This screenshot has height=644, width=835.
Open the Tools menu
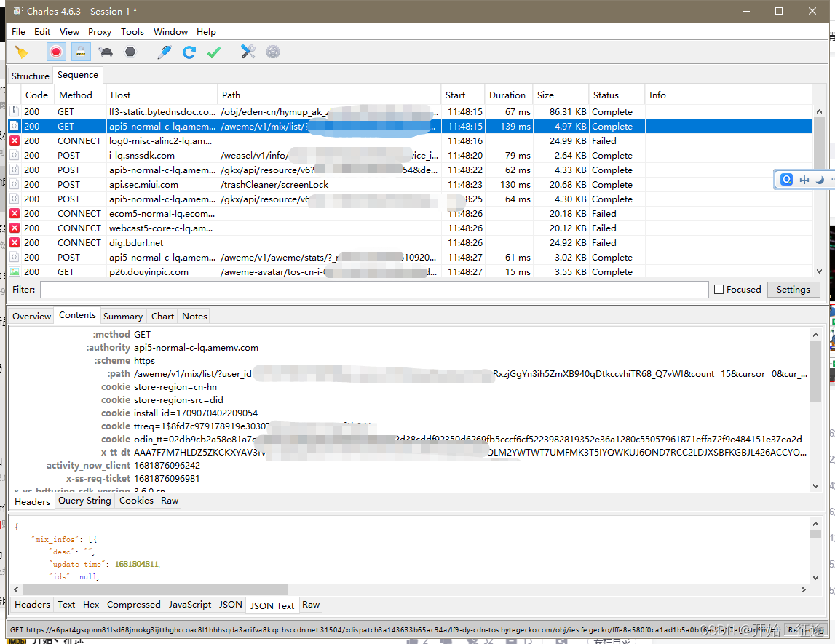pos(132,32)
